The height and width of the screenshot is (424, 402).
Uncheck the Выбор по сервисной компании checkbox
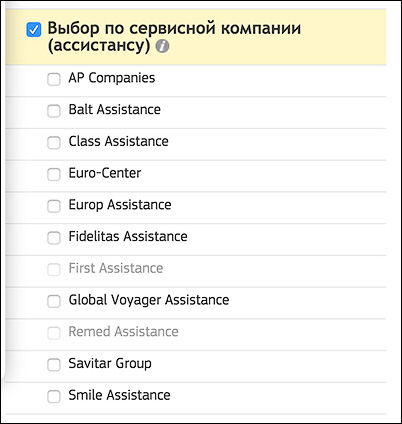pyautogui.click(x=34, y=30)
